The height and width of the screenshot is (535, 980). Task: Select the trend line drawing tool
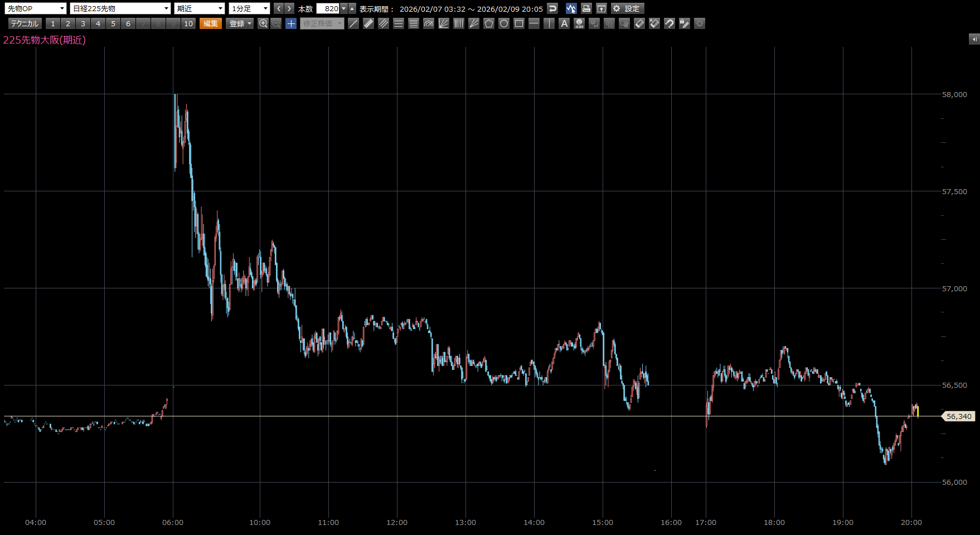coord(353,23)
